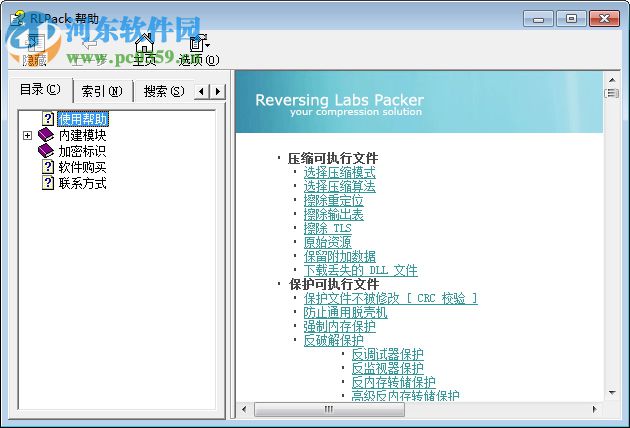Open the 高级反内存转储保护 link
The width and height of the screenshot is (630, 428).
click(405, 395)
